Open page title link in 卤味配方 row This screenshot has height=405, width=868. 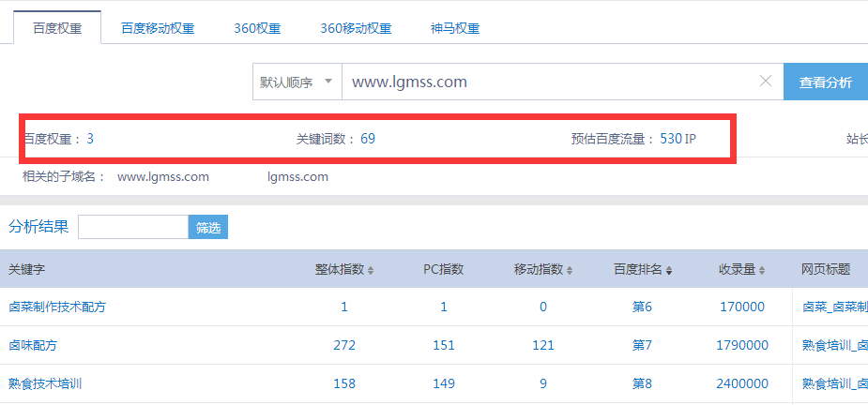835,345
